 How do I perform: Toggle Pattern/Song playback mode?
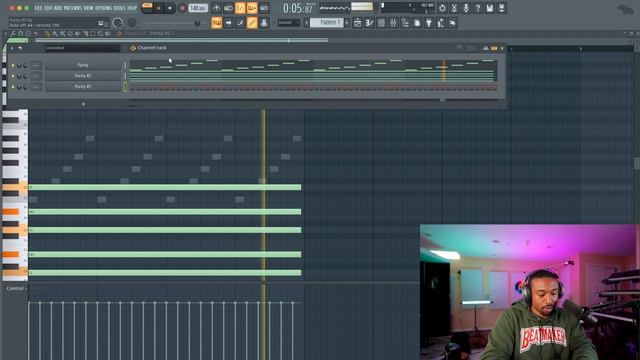pos(147,8)
